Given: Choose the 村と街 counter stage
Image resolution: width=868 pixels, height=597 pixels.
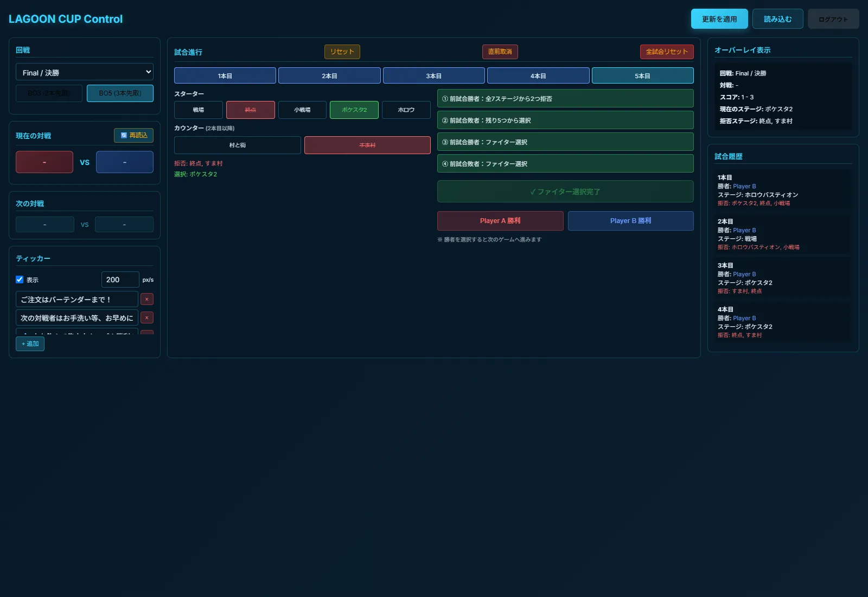Looking at the screenshot, I should tap(238, 145).
